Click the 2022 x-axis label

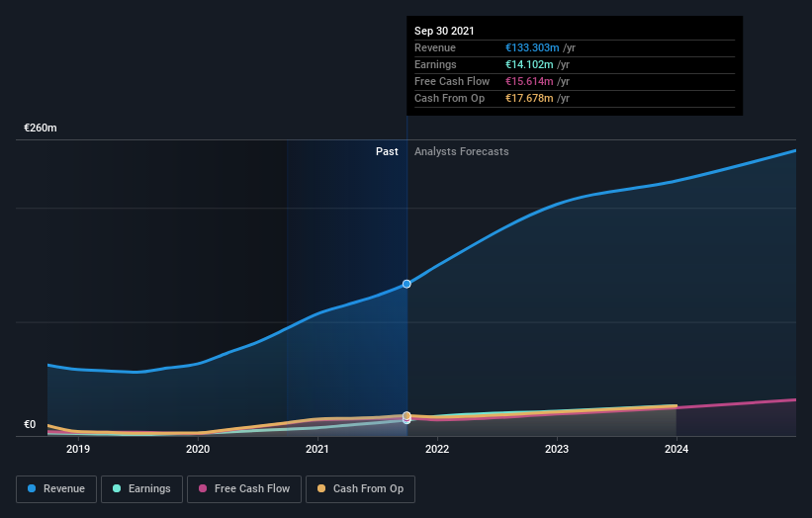coord(437,449)
